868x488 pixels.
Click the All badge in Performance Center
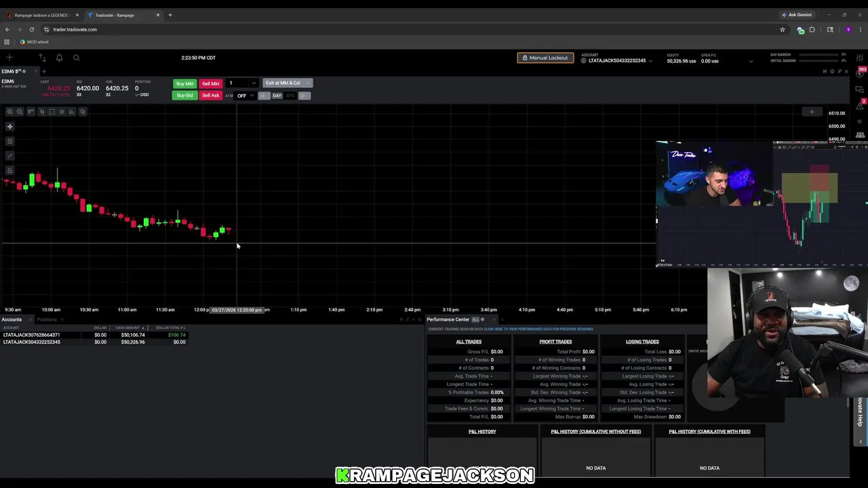[x=475, y=319]
